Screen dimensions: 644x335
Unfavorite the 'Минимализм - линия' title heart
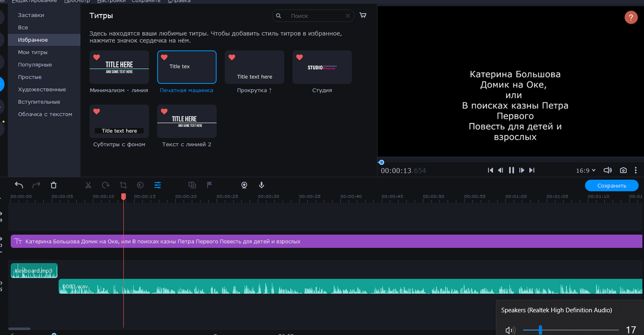tap(97, 57)
